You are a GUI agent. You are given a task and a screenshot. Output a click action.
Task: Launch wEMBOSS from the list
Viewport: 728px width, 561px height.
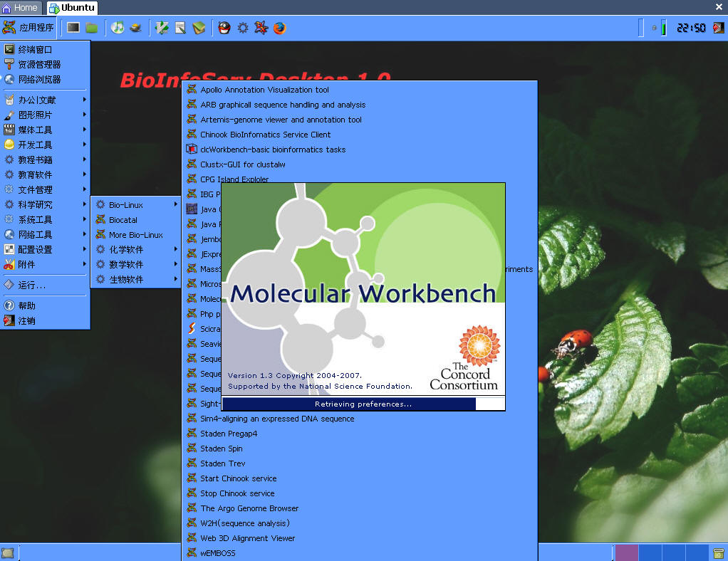(x=360, y=553)
